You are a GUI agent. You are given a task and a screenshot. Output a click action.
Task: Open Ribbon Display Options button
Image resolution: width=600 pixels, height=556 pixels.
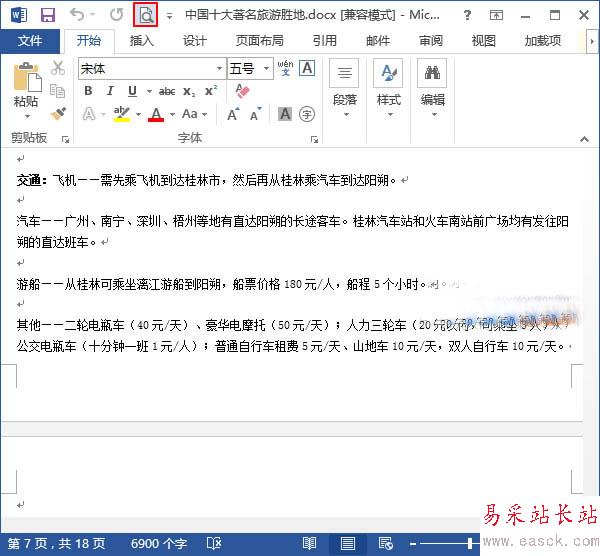[x=496, y=15]
